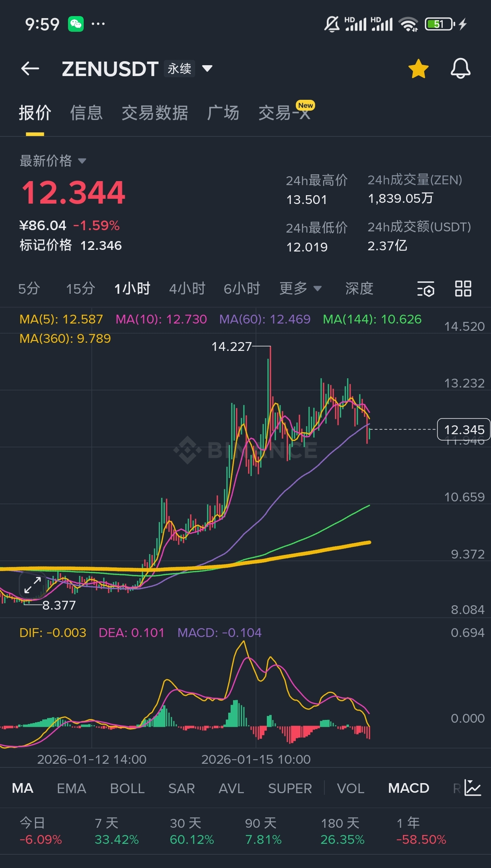Open the 交易数据 tab
The height and width of the screenshot is (868, 491).
[155, 113]
